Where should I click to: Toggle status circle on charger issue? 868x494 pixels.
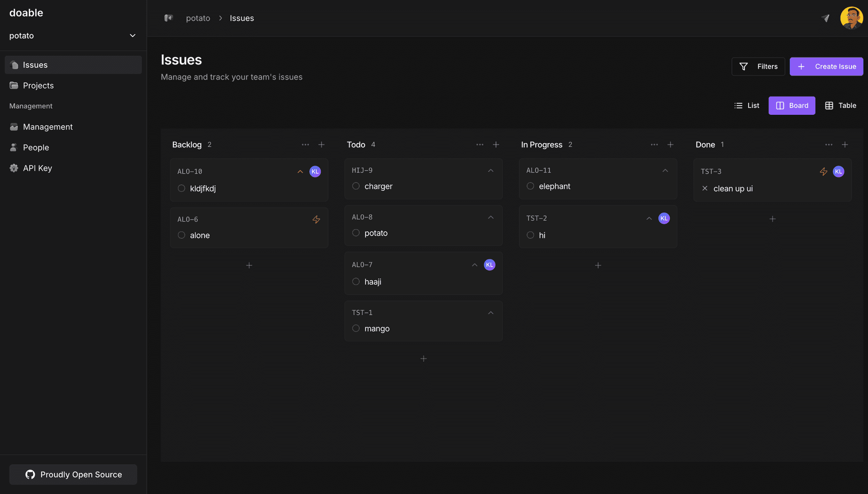[356, 186]
